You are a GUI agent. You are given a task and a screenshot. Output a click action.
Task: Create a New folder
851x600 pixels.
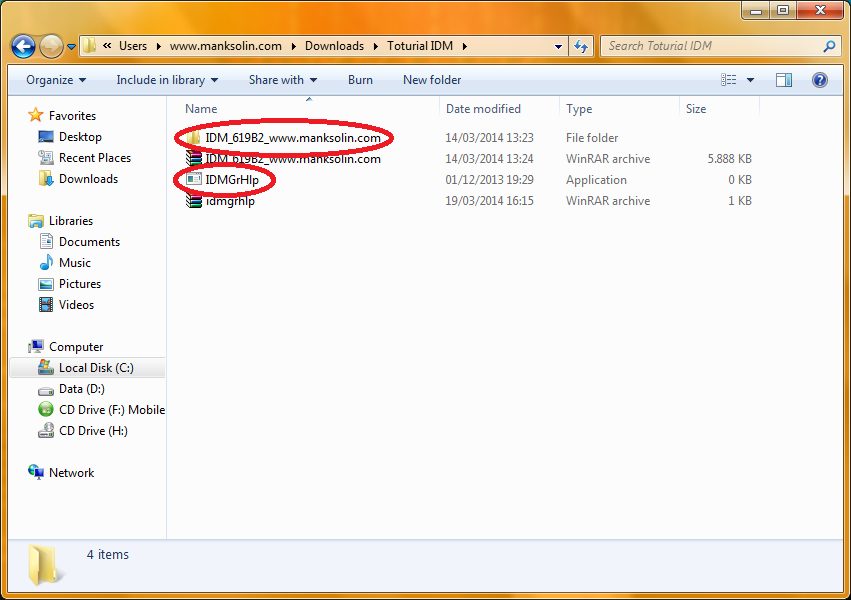click(x=432, y=80)
